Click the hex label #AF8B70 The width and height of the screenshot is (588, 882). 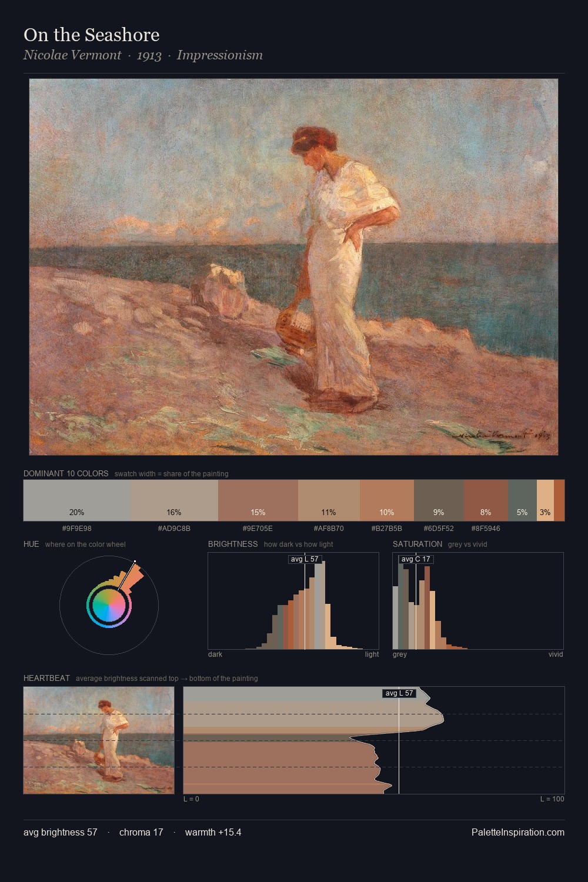(329, 529)
